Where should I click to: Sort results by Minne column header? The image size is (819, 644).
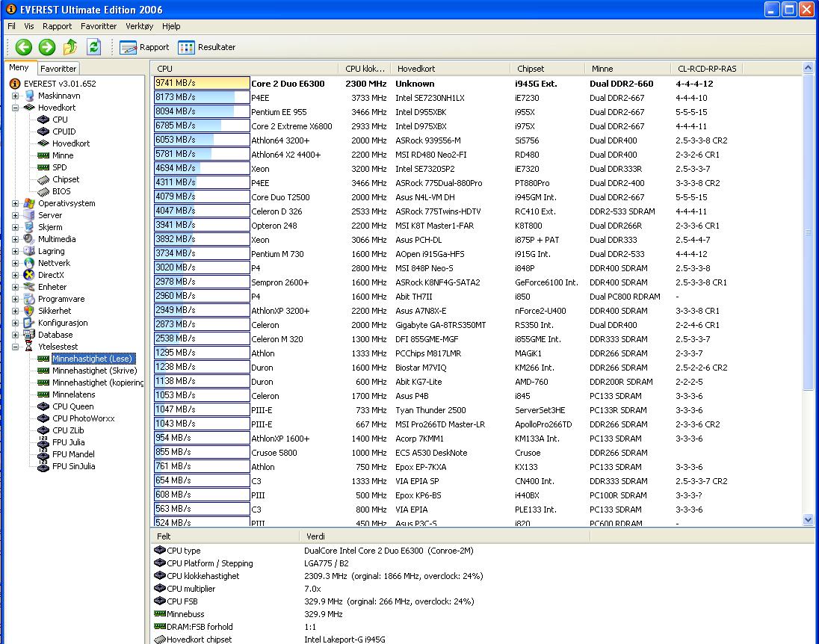click(x=628, y=69)
